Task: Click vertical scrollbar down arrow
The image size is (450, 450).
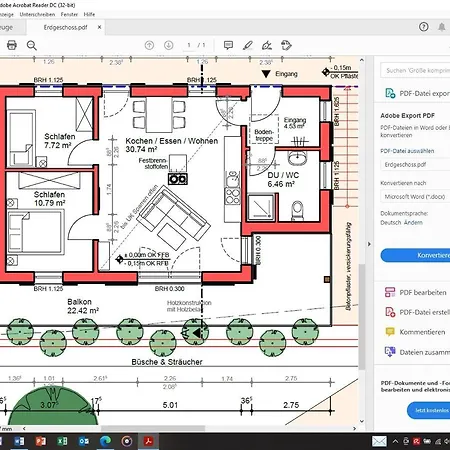Action: 362,422
